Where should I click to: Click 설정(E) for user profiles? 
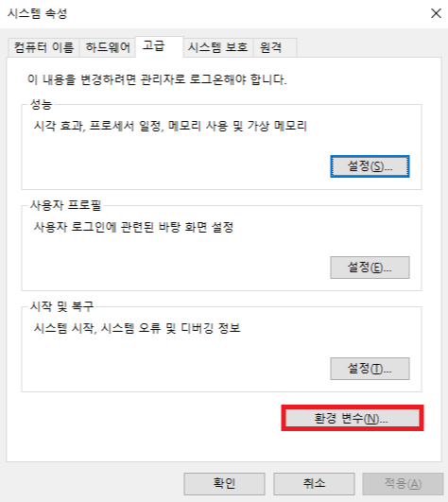tap(370, 268)
